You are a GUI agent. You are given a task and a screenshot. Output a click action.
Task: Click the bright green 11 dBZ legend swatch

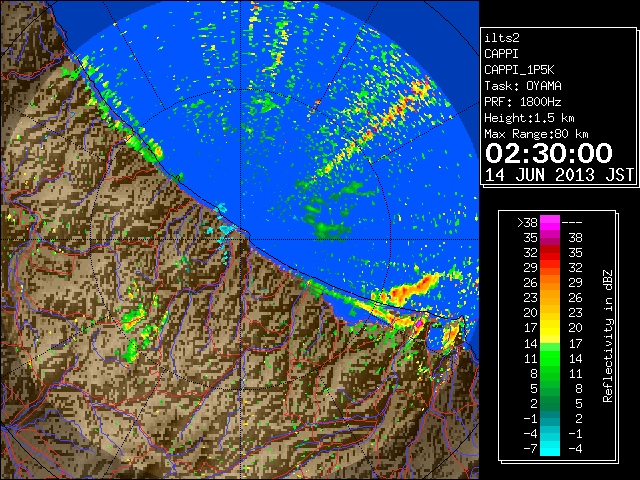tap(550, 358)
